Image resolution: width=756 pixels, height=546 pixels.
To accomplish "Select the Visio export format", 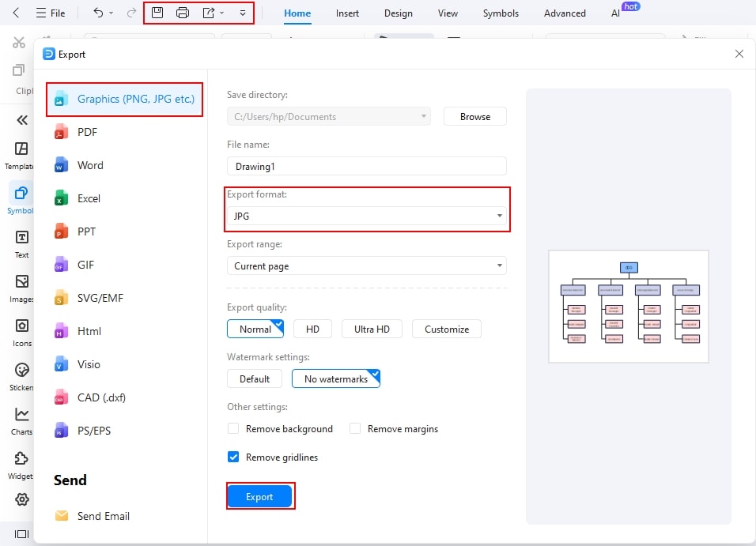I will pyautogui.click(x=90, y=364).
